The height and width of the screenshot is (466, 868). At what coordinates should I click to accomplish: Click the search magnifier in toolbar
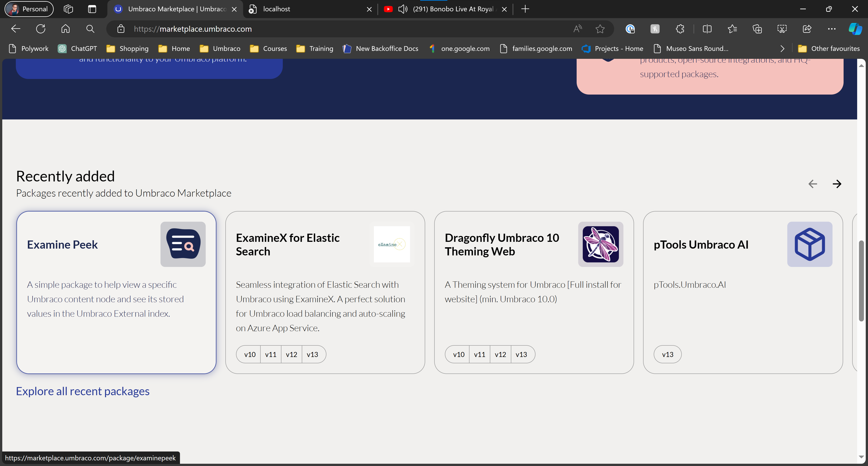click(90, 29)
